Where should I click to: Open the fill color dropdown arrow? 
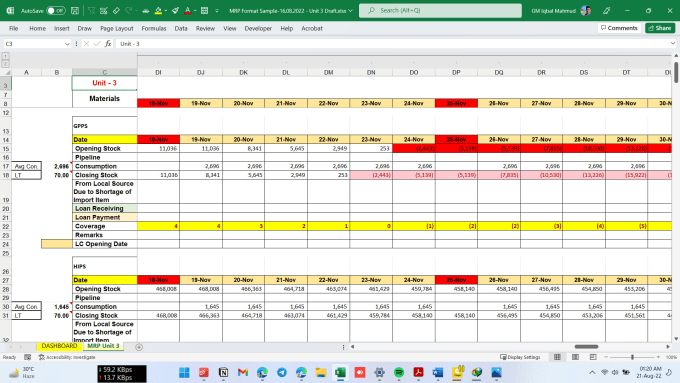pos(166,10)
